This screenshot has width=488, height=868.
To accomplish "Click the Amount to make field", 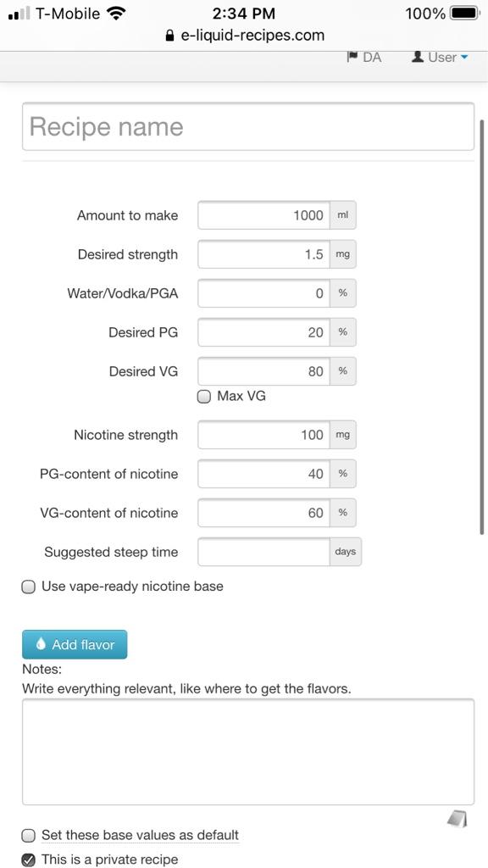I will coord(264,215).
